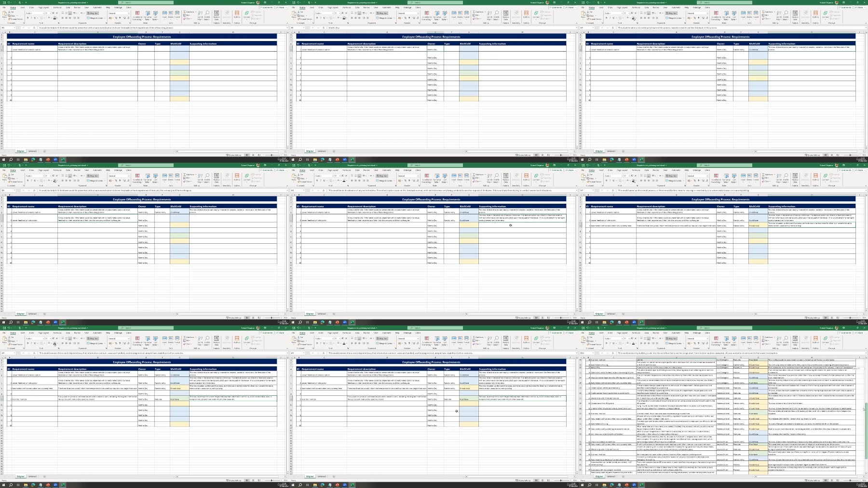Toggle Italic in top-middle Excel window
The image size is (868, 488).
click(x=321, y=18)
